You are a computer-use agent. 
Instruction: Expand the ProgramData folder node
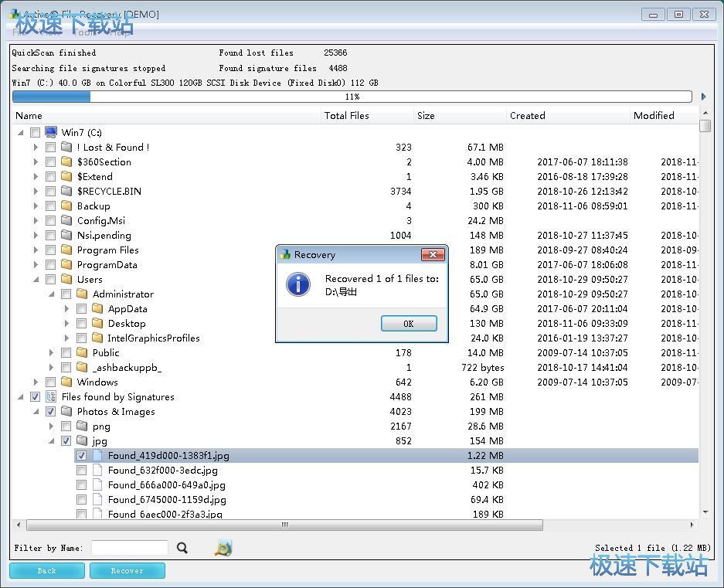[x=36, y=265]
